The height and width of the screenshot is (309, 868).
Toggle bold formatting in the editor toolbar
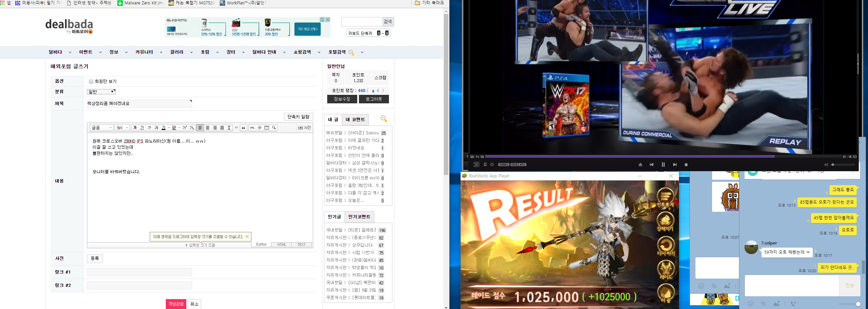click(x=135, y=128)
